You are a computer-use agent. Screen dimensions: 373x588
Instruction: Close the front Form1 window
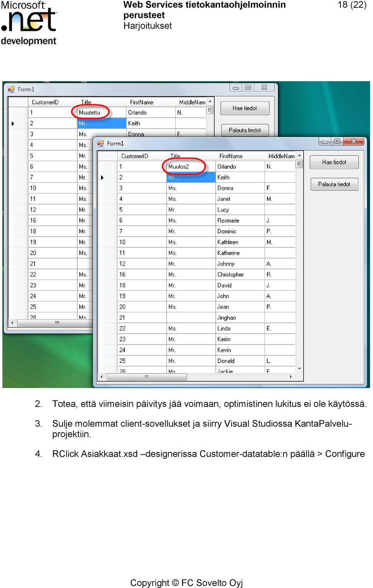(354, 141)
